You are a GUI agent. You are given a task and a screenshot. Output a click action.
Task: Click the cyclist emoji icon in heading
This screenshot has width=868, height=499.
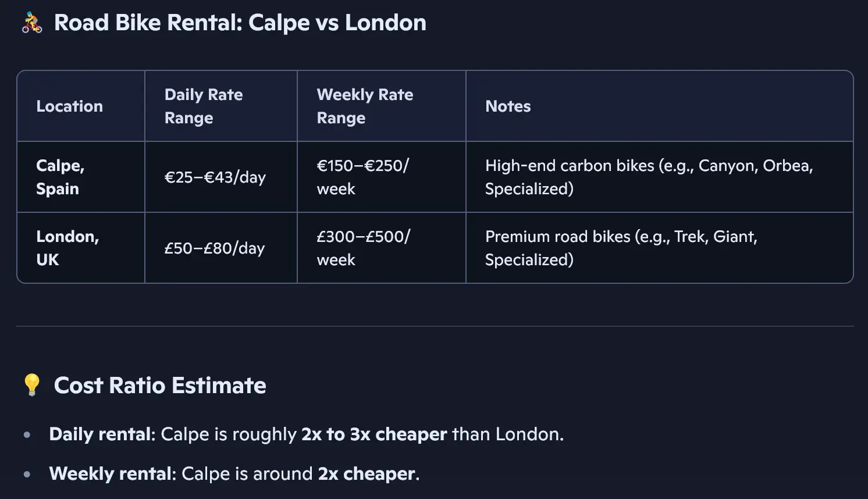[x=32, y=23]
